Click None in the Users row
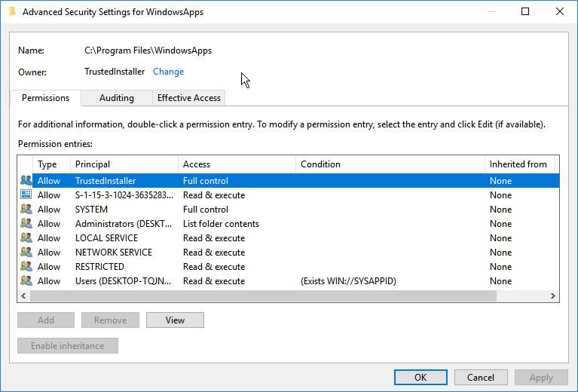 tap(500, 281)
